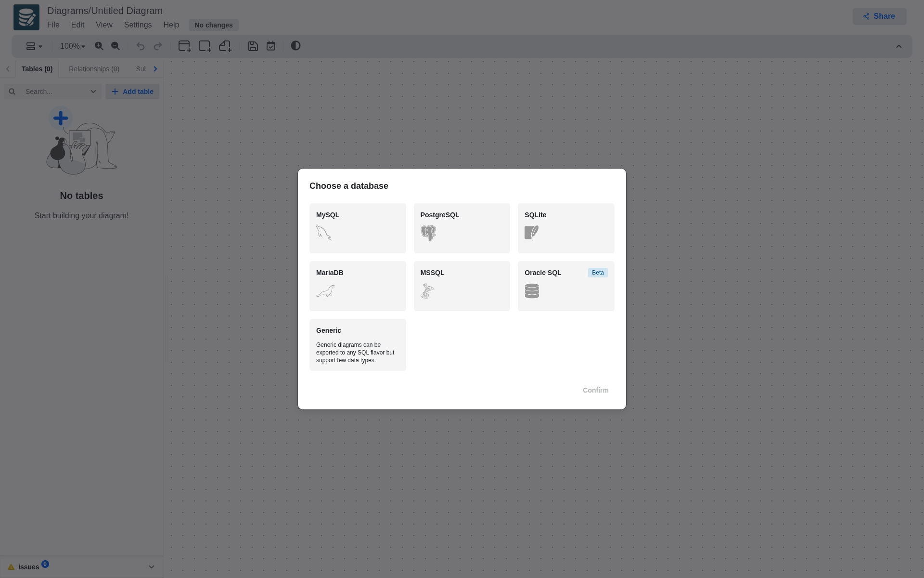Select the Zoom in tool
Viewport: 924px width, 578px height.
point(100,46)
